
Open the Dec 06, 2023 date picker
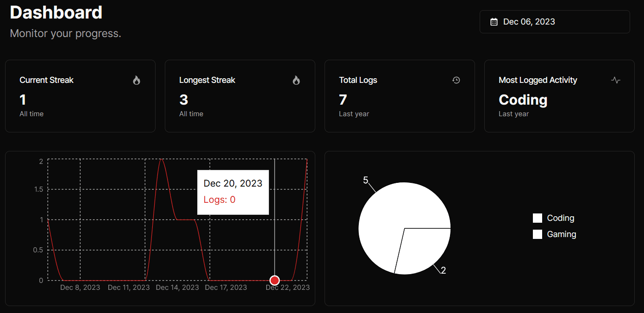(555, 22)
